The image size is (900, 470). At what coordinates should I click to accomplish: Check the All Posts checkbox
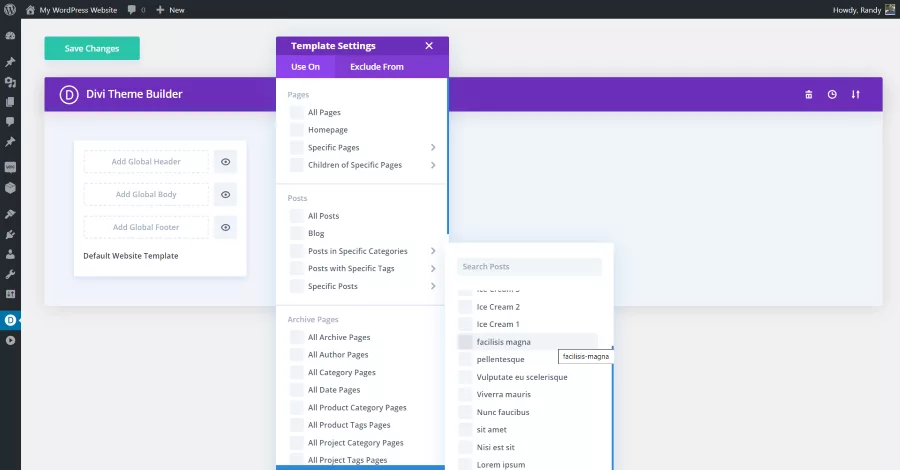click(296, 216)
